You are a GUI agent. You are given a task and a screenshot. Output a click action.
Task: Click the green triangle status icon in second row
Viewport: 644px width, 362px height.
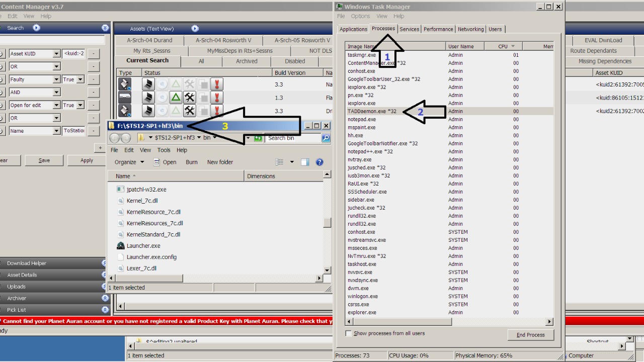[x=176, y=98]
